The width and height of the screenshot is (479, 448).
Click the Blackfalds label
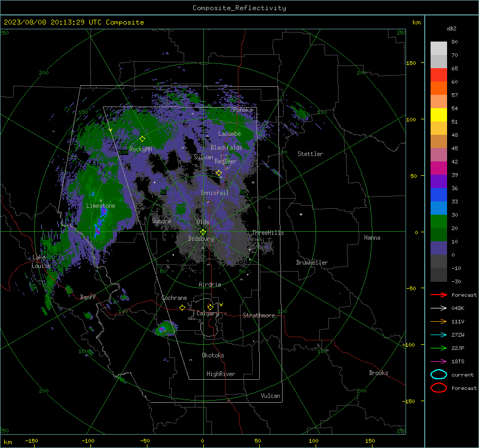[x=226, y=148]
